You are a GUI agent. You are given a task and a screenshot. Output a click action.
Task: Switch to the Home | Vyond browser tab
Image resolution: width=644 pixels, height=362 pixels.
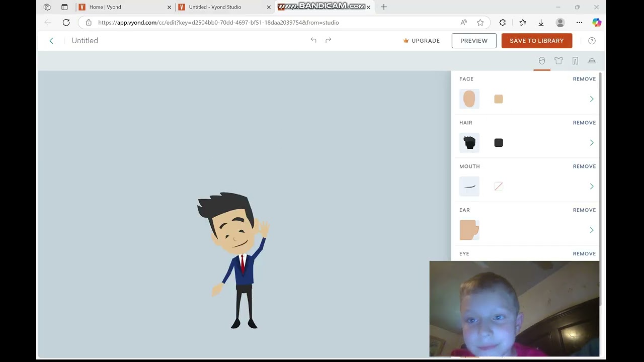point(125,7)
